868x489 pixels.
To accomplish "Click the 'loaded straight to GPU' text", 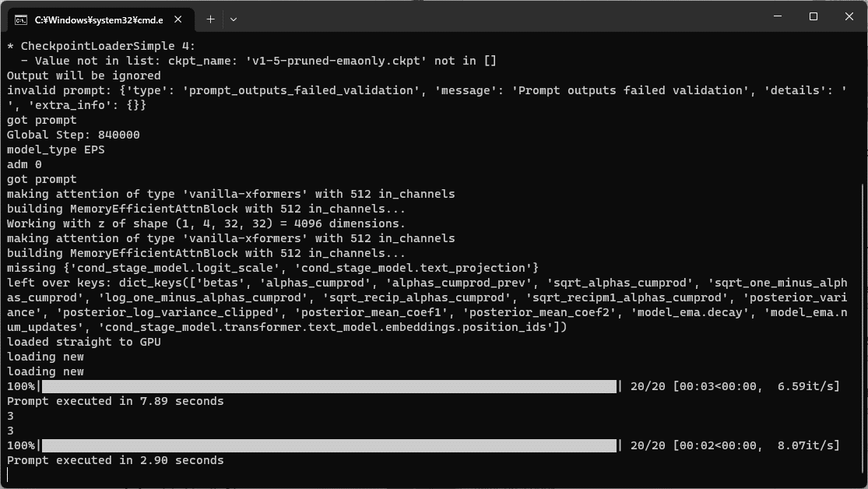I will (83, 342).
